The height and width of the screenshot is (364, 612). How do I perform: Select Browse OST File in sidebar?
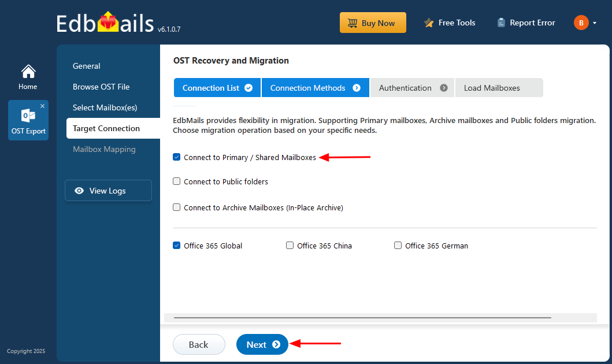pos(101,87)
